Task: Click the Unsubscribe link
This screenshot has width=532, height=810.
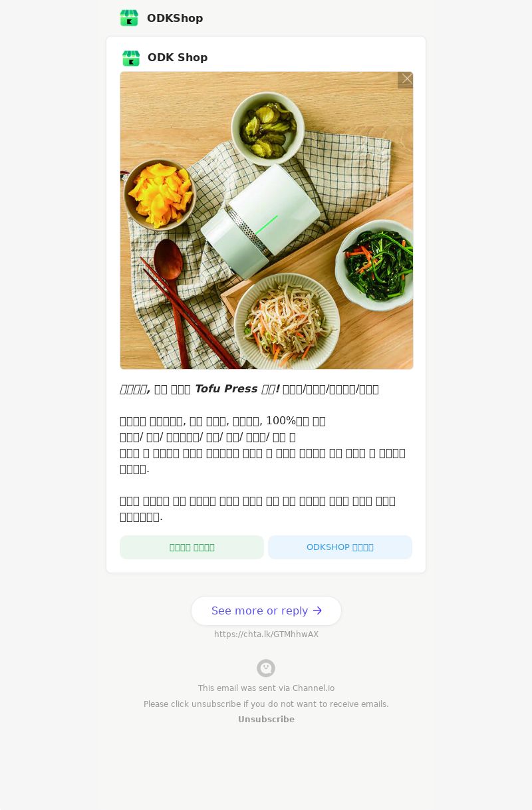Action: point(266,720)
